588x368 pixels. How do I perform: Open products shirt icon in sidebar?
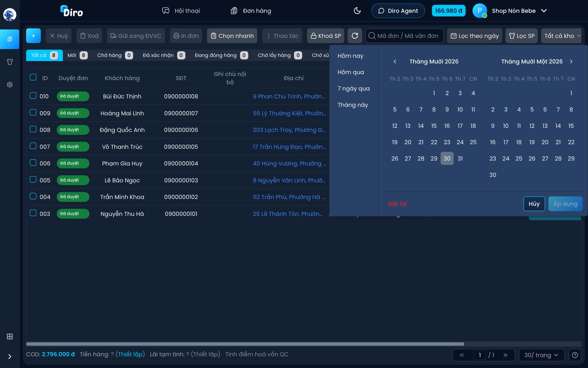[x=10, y=62]
